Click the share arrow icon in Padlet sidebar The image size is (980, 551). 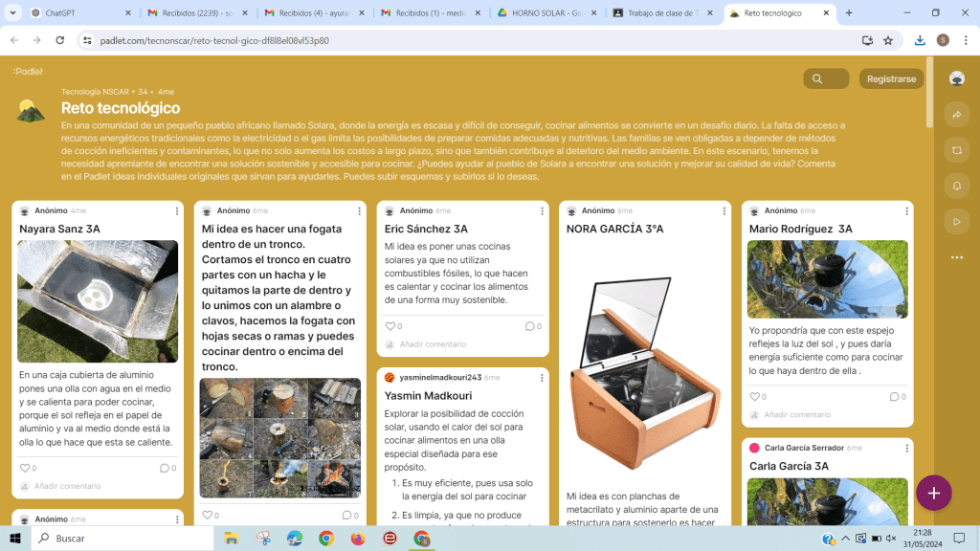click(x=956, y=115)
